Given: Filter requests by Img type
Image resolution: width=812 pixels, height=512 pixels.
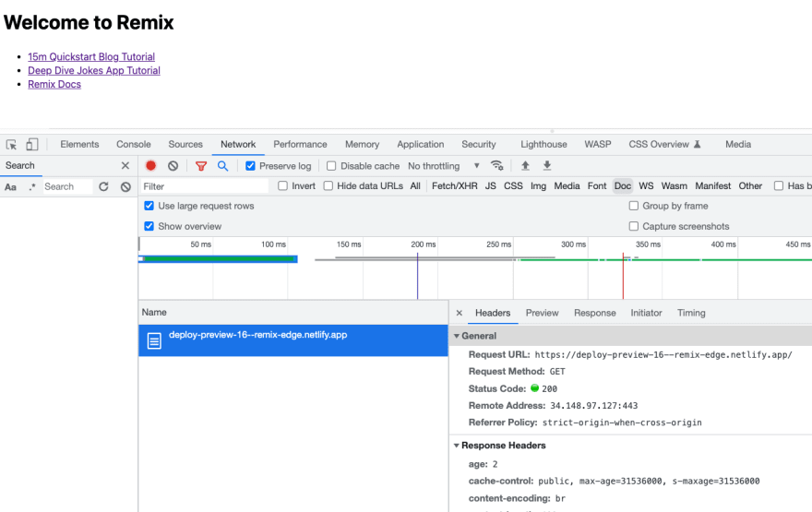Looking at the screenshot, I should coord(538,185).
